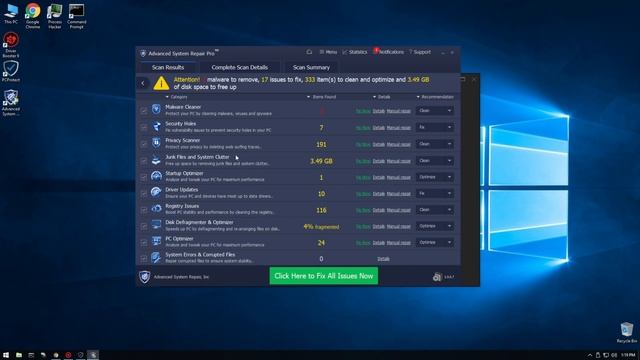Click Manual repair link for Registry Issues
Viewport: 640px width, 360px height.
click(398, 210)
